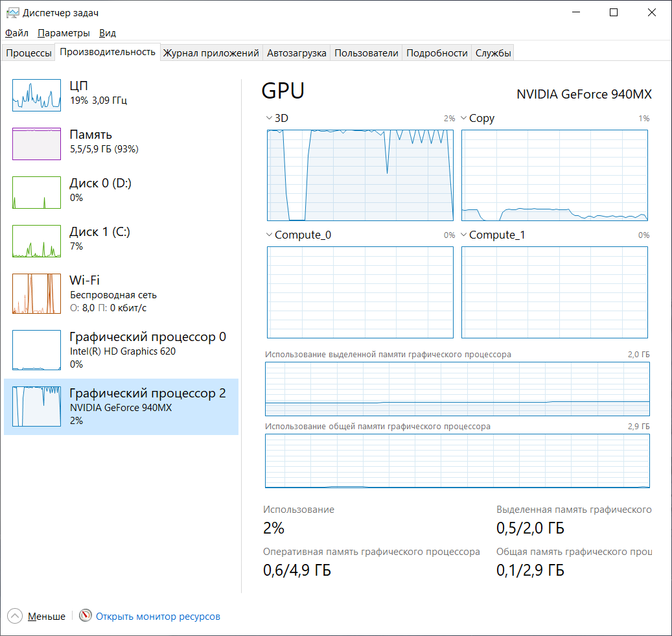
Task: Maximize the Task Manager window
Action: pos(614,12)
